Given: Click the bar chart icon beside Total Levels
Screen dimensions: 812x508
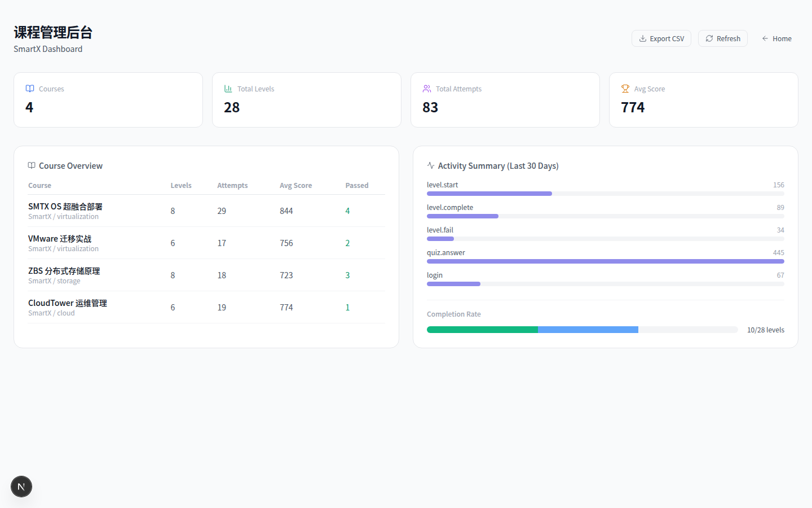Looking at the screenshot, I should (x=228, y=89).
